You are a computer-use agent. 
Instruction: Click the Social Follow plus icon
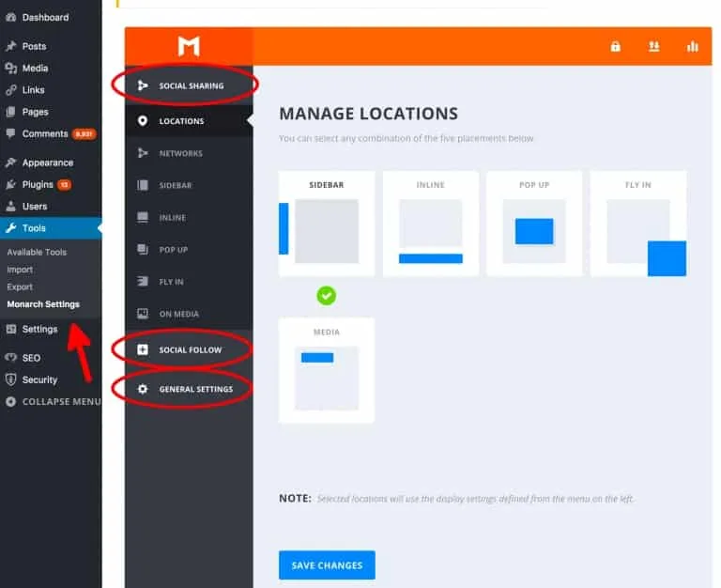[x=143, y=349]
